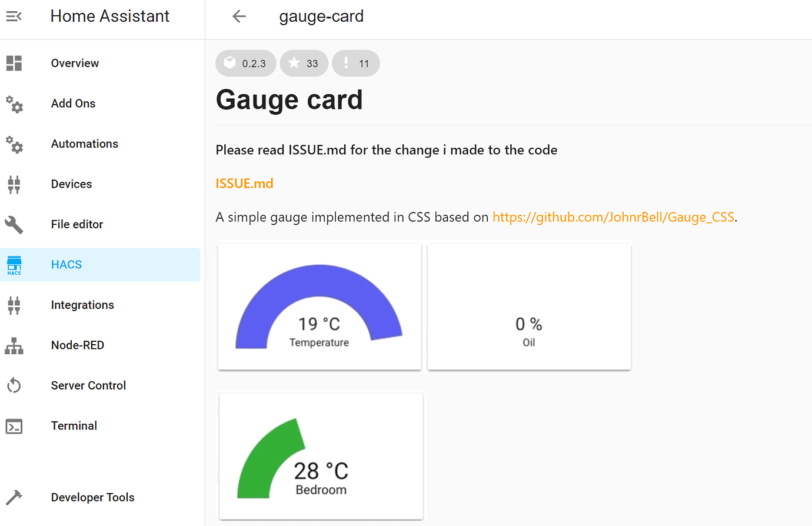Open the ISSUE.md link
The height and width of the screenshot is (526, 812).
point(244,183)
